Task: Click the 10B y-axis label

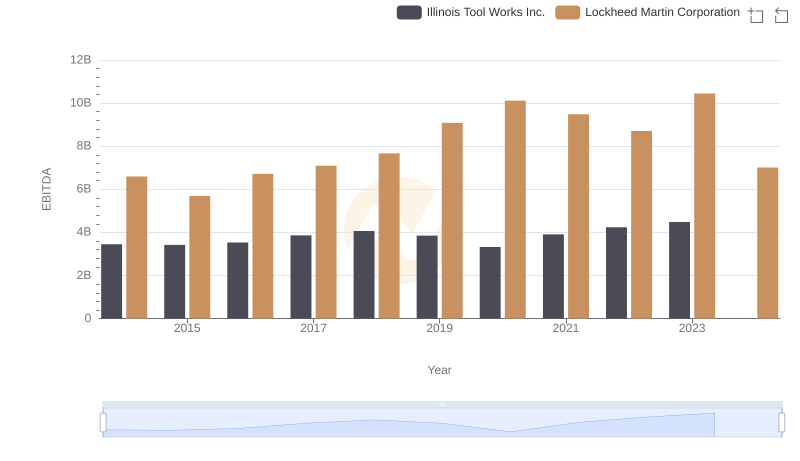Action: [81, 103]
